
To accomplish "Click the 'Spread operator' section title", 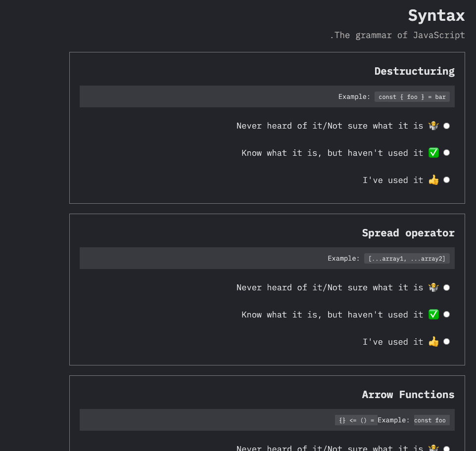I will click(x=408, y=233).
